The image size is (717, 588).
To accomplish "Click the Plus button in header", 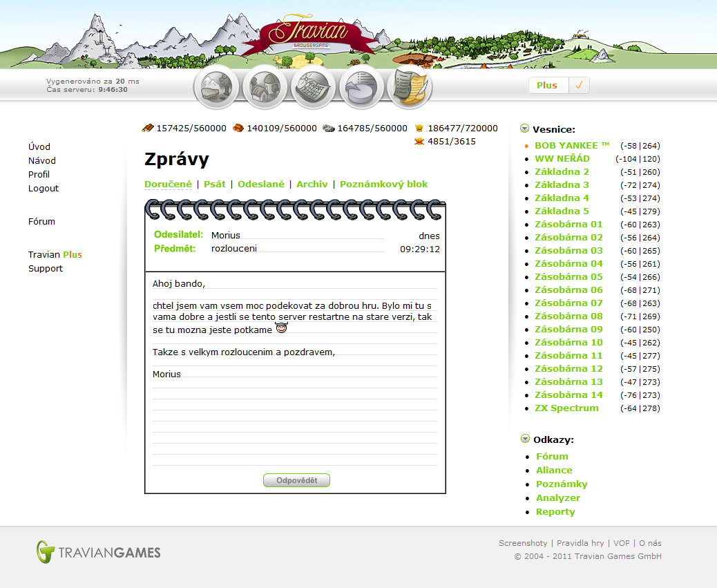I will tap(547, 86).
